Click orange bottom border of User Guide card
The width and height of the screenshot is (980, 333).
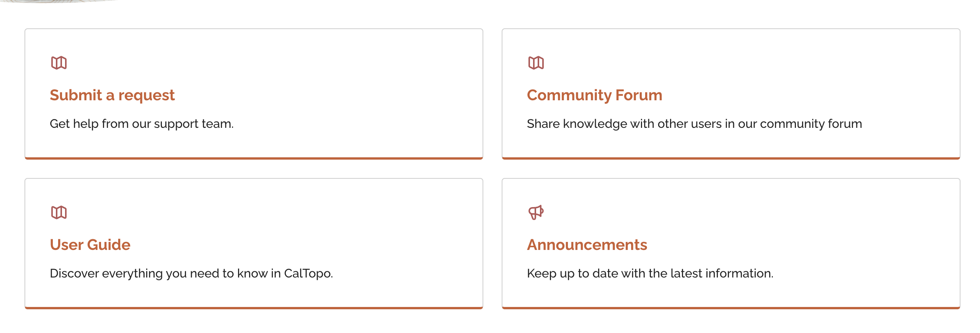[254, 307]
